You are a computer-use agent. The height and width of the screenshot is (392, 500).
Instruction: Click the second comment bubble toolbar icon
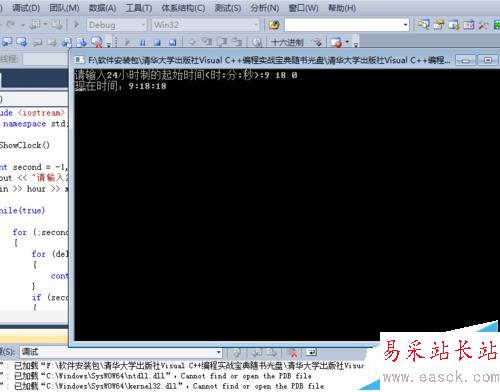click(x=22, y=42)
